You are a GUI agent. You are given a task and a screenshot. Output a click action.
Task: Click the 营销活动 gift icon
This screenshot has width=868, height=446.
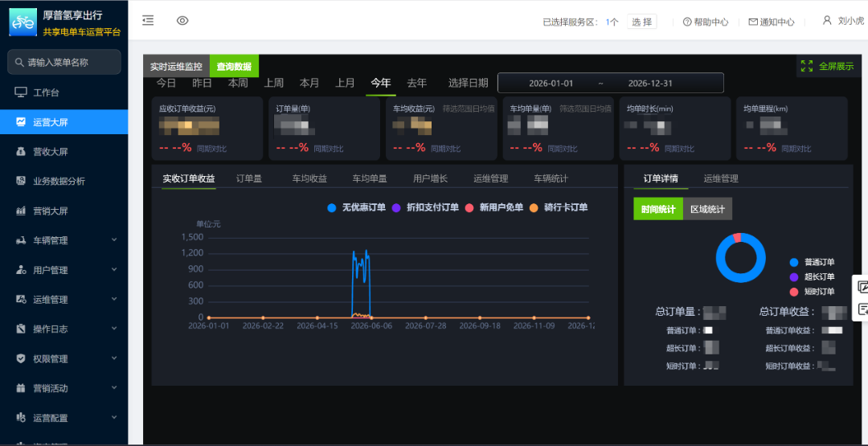point(20,388)
